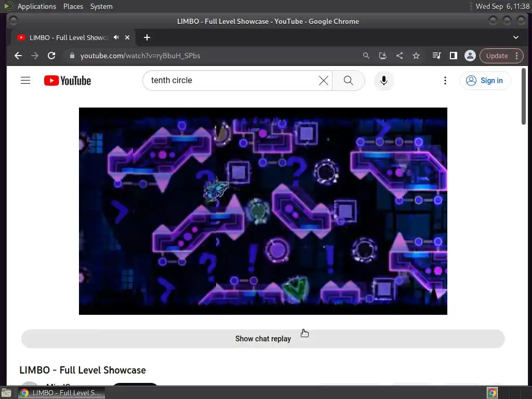Expand the tab search dropdown chevron

coord(516,37)
